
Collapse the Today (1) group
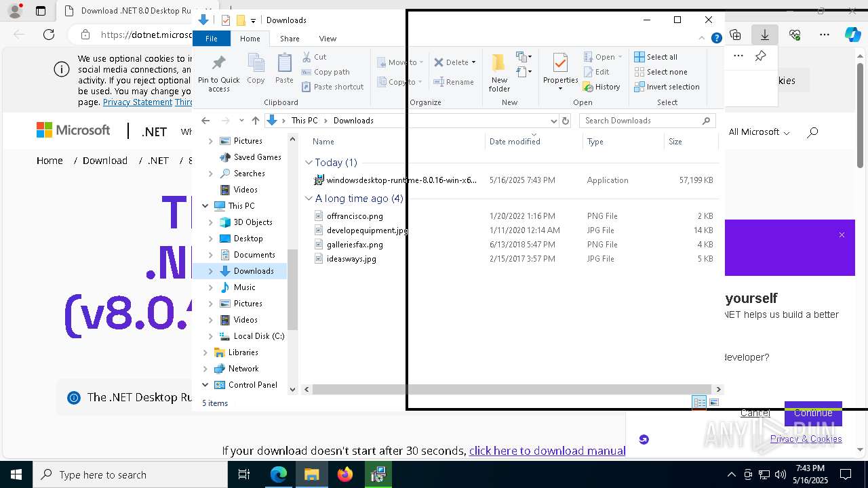309,163
